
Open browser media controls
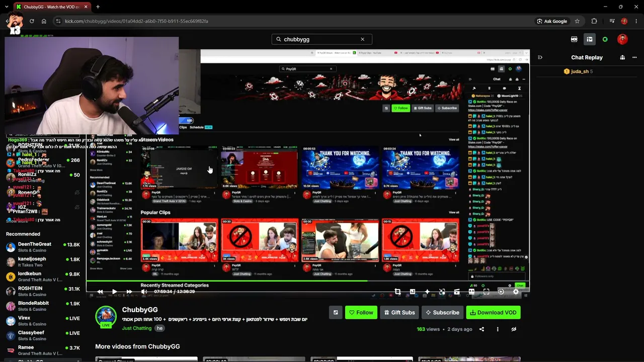(612, 21)
